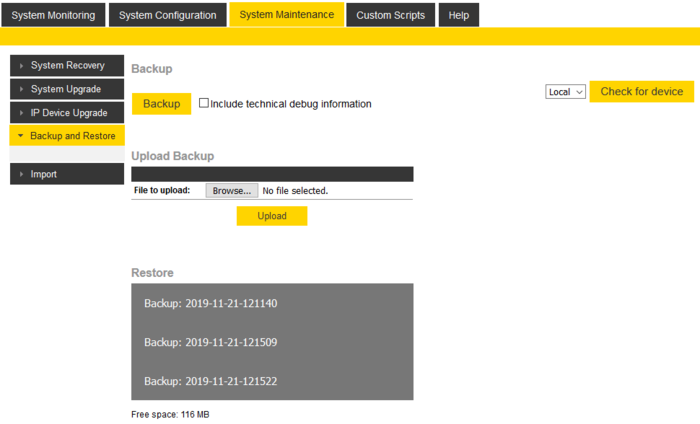The image size is (700, 424).
Task: Click Browse to choose a file
Action: [232, 190]
